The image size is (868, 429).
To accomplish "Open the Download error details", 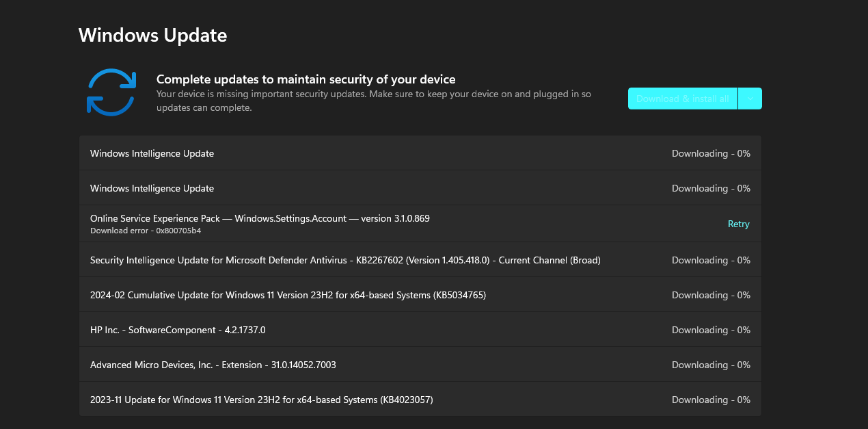I will click(x=146, y=231).
